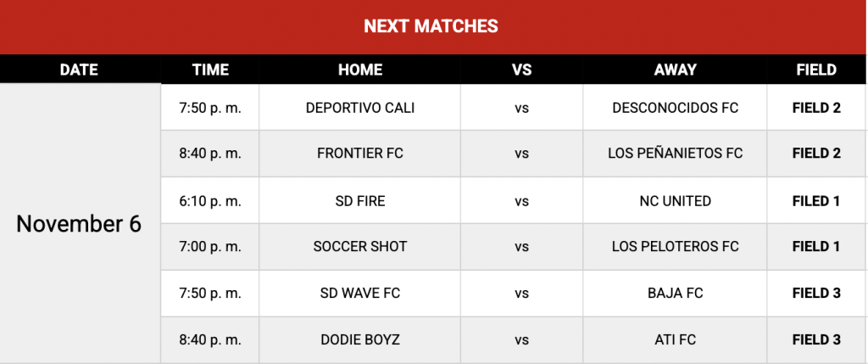Open the DEPORTIVO CALI team entry

(360, 108)
